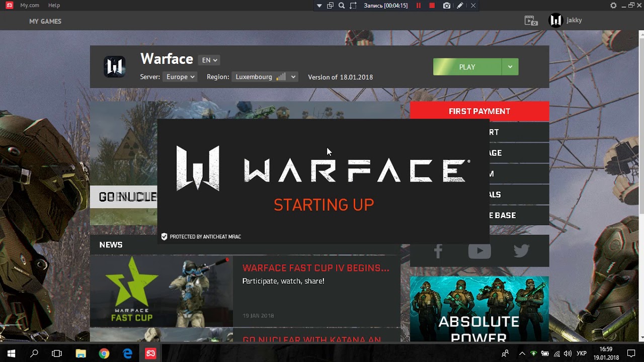Open the Windows Action Center notifications
The height and width of the screenshot is (362, 644).
tap(631, 353)
